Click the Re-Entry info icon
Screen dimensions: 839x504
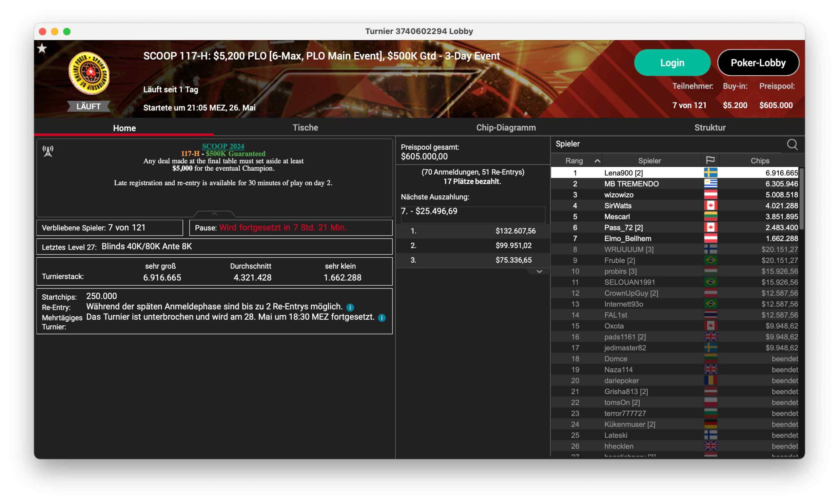coord(350,308)
